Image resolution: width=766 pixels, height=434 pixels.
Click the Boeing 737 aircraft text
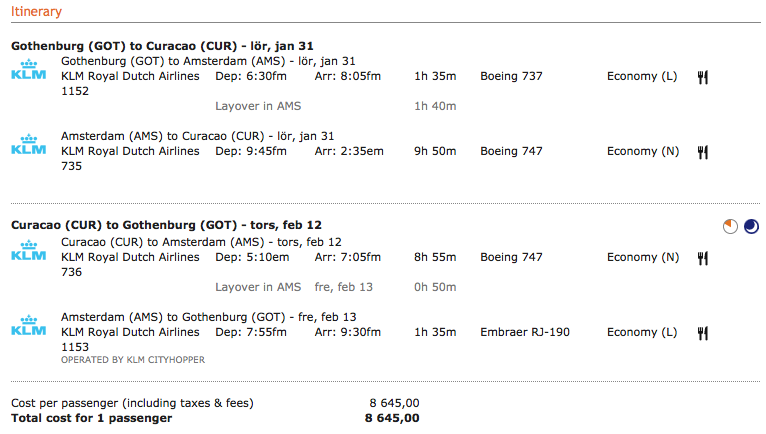[x=511, y=76]
